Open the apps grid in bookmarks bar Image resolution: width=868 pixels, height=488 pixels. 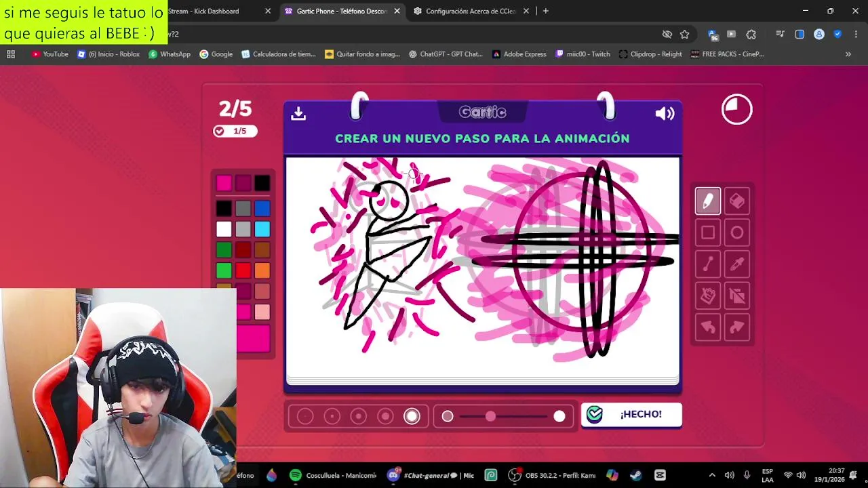[x=11, y=54]
